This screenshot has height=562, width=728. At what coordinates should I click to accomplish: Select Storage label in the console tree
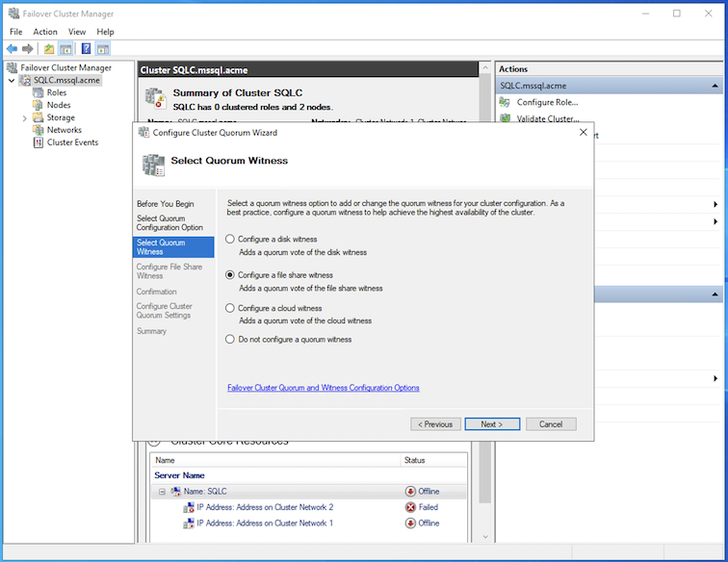pyautogui.click(x=61, y=117)
